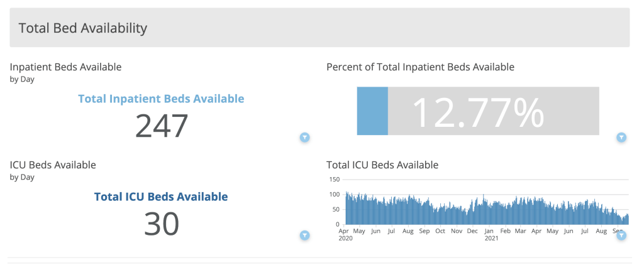Click the 247 inpatient beds value
Viewport: 644px width, 265px height.
(x=162, y=126)
